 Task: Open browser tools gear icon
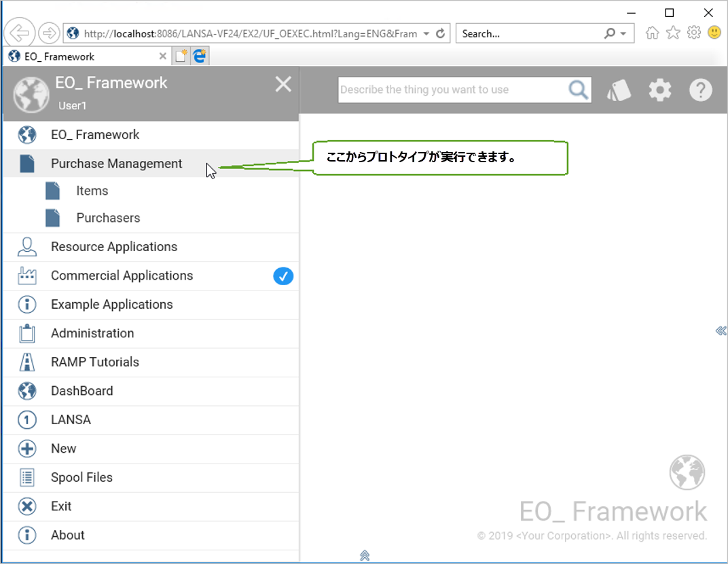tap(693, 33)
